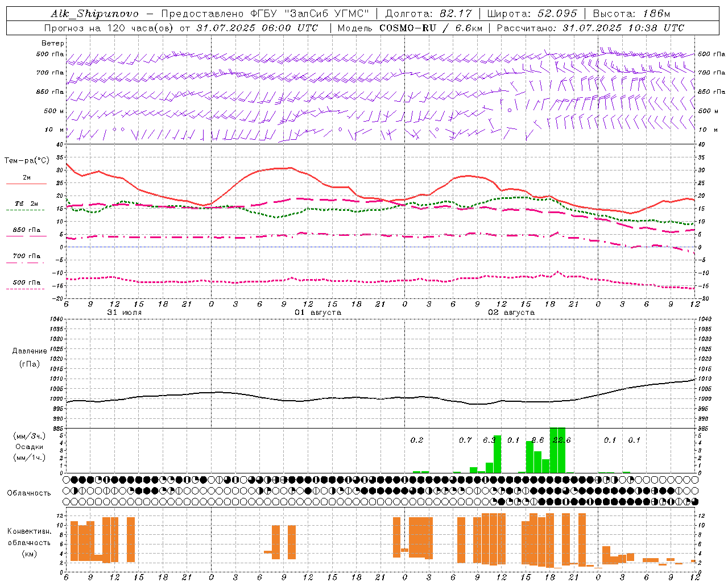Viewport: 728px width, 582px height.
Task: Click the (гПа) unit under Давление
Action: 30,364
